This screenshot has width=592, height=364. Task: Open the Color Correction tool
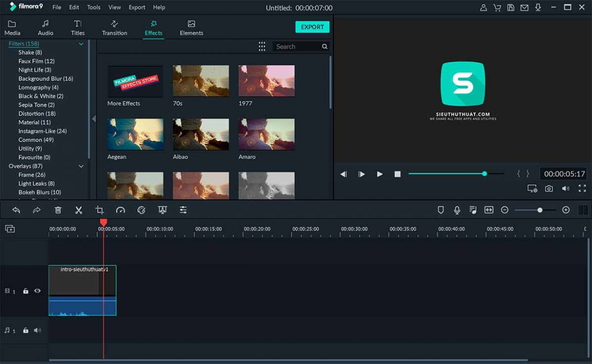tap(141, 209)
